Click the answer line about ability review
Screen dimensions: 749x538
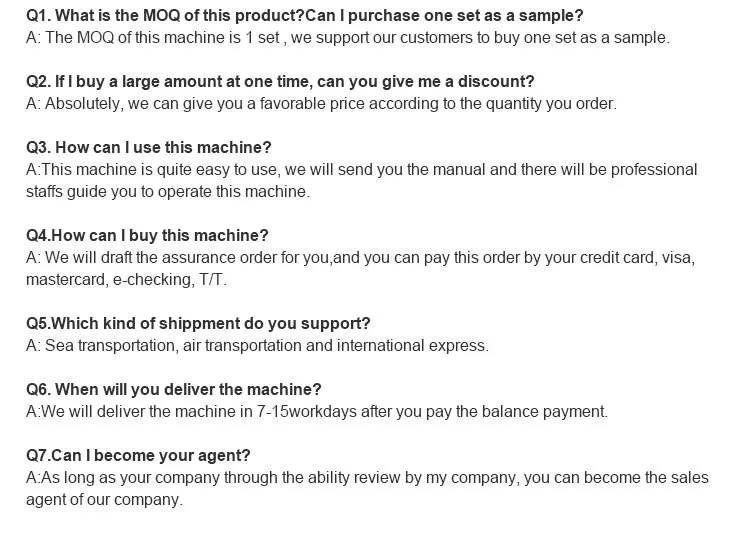point(367,477)
